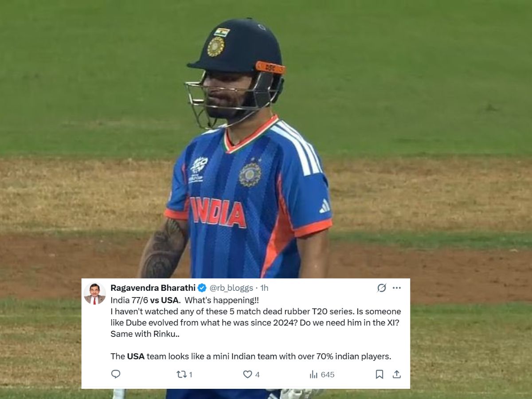
Task: Click the like count number 4
Action: tap(257, 375)
